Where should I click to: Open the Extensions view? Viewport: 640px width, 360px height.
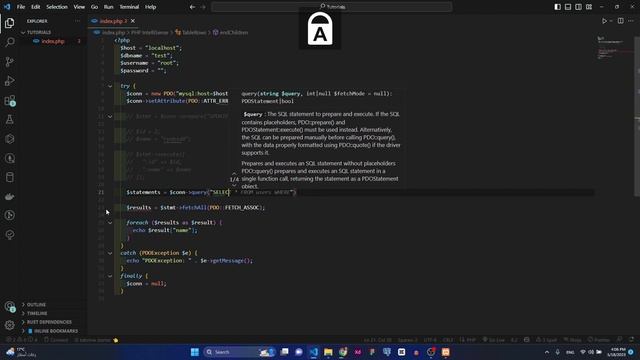[x=9, y=100]
